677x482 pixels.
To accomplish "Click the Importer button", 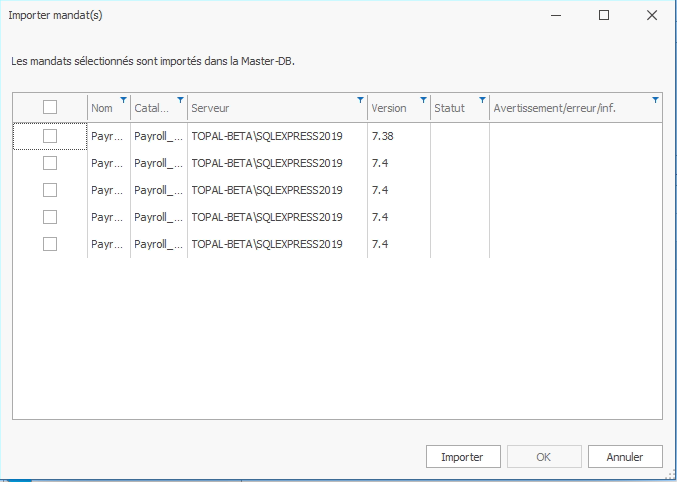I will (x=463, y=457).
